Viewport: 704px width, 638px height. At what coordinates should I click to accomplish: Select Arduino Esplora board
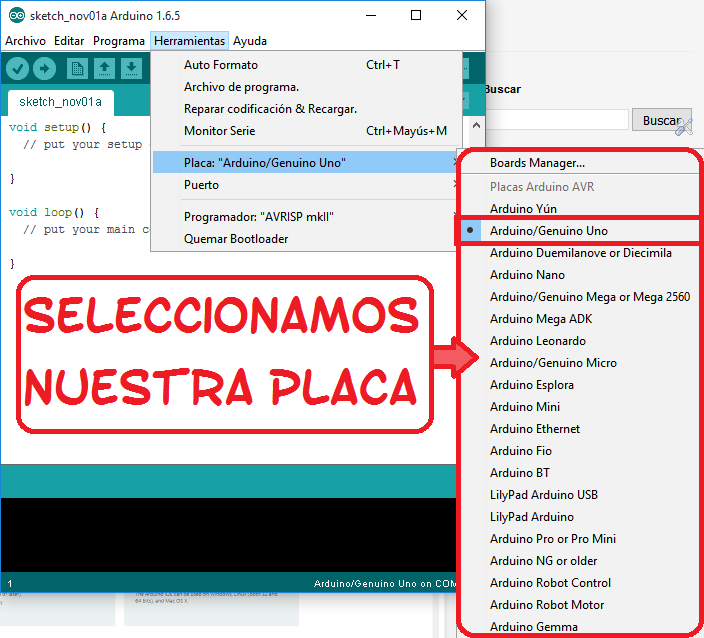click(x=579, y=385)
